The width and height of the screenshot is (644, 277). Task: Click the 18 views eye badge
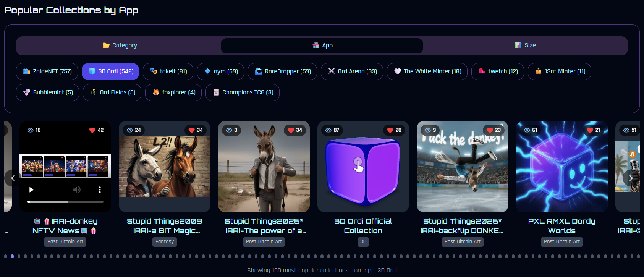point(34,130)
